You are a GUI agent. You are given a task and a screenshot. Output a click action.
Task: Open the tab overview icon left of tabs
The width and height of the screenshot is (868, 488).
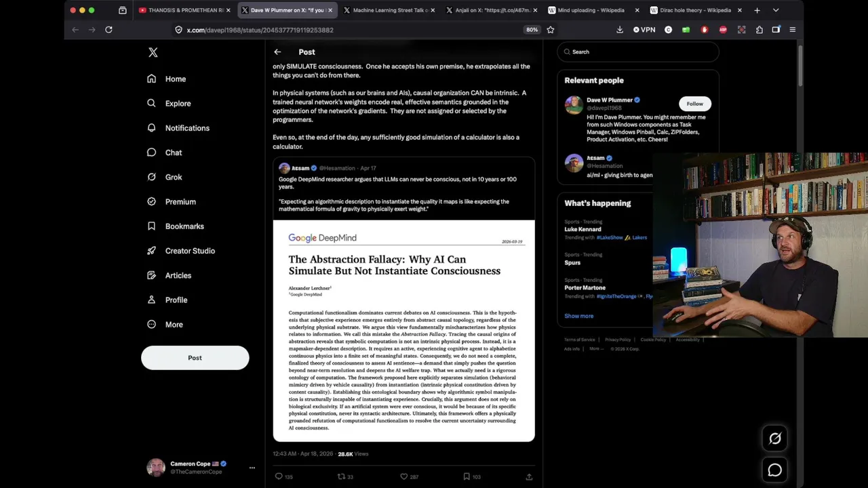click(x=122, y=10)
